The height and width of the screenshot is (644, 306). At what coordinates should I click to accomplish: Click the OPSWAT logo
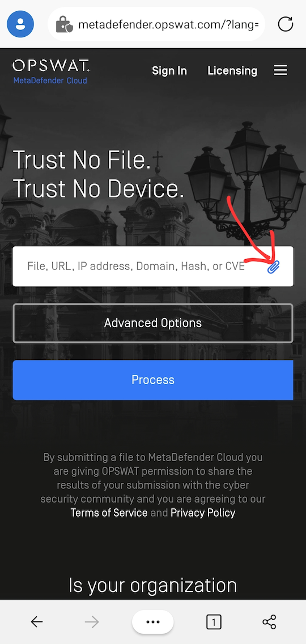coord(51,66)
